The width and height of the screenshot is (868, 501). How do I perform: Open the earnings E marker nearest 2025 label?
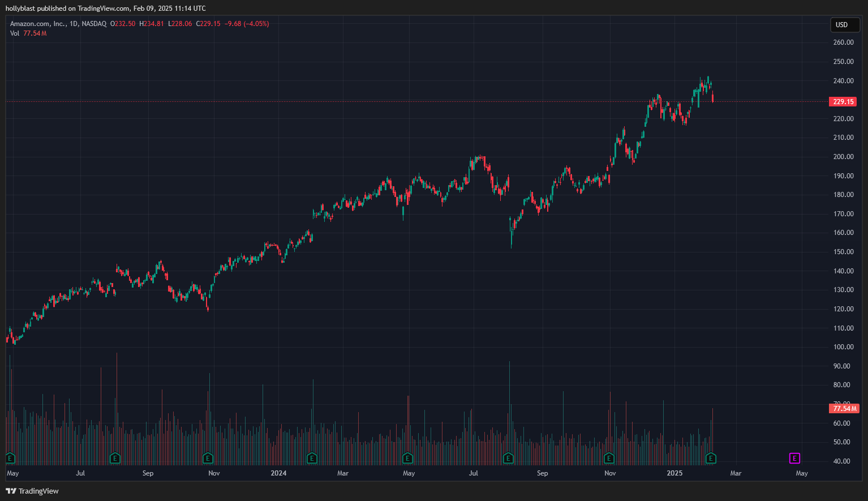(x=711, y=458)
